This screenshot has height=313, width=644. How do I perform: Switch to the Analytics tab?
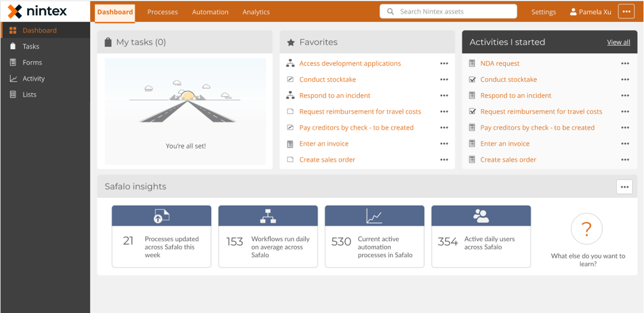(x=256, y=12)
